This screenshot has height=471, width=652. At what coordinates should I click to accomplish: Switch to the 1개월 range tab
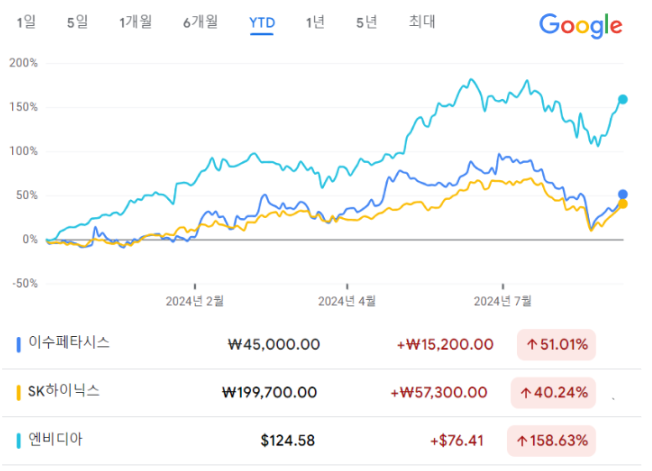pos(136,22)
